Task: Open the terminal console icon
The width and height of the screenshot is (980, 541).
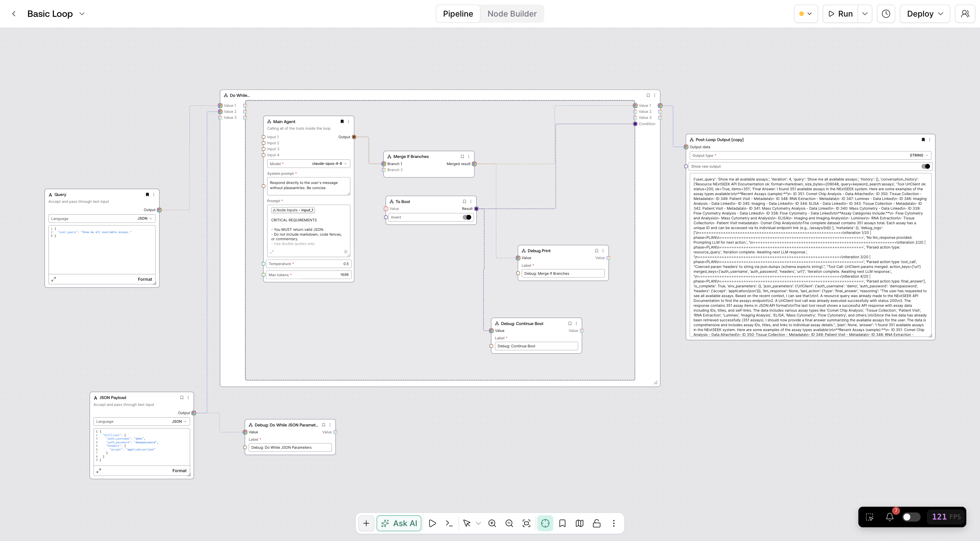Action: (449, 523)
